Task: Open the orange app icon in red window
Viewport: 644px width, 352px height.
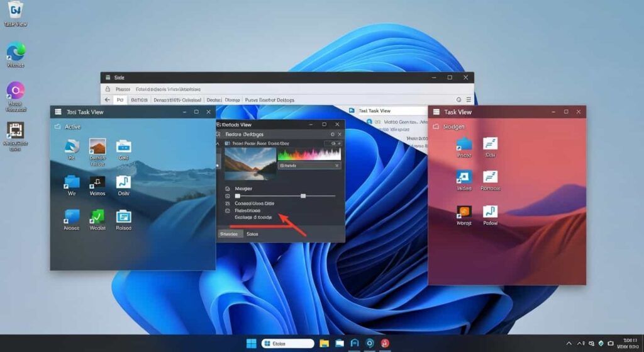Action: tap(464, 212)
